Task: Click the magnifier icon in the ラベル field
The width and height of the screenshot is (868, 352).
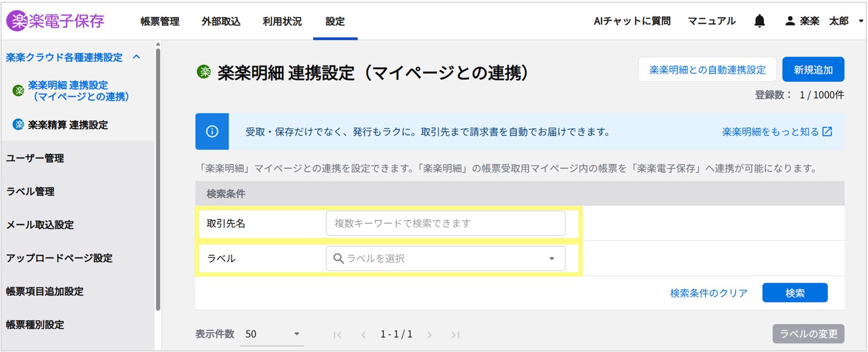Action: point(338,258)
